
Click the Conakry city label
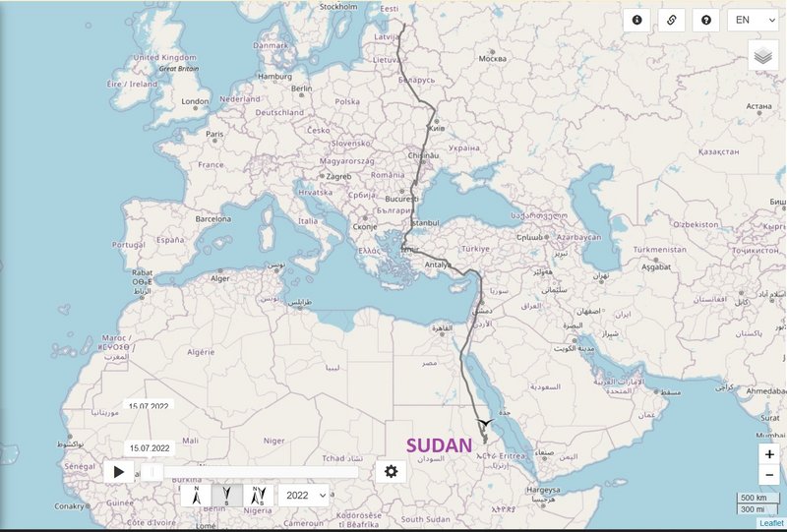point(69,506)
